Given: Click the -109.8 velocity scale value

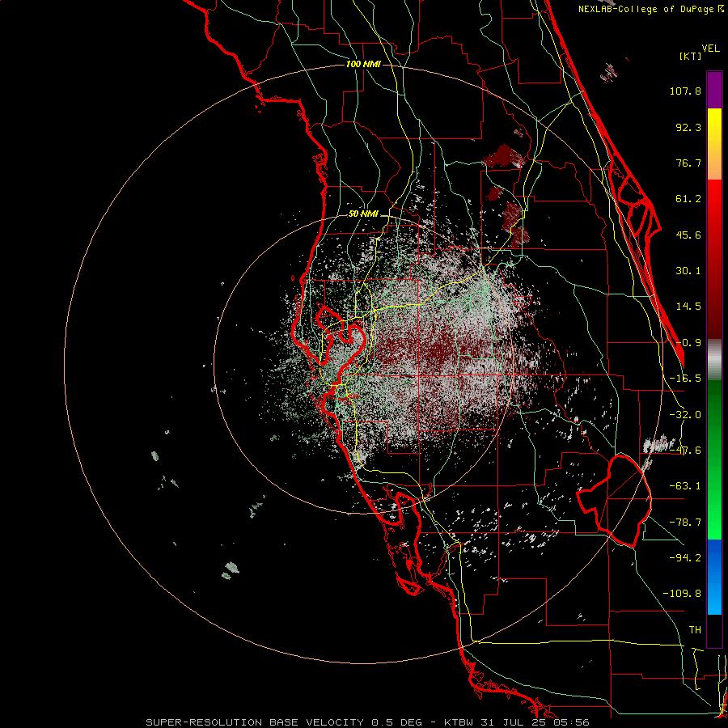Looking at the screenshot, I should click(682, 594).
